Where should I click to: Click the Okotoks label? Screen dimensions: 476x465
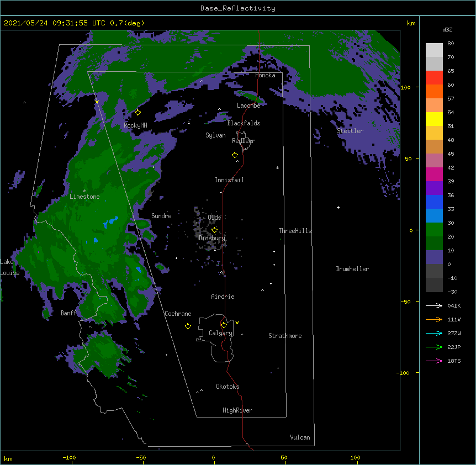(228, 387)
